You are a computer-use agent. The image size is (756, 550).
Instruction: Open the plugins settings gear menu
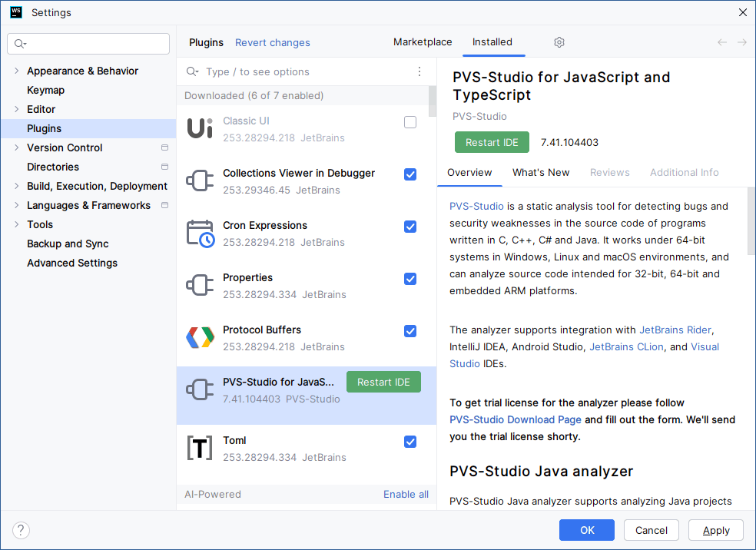point(559,42)
